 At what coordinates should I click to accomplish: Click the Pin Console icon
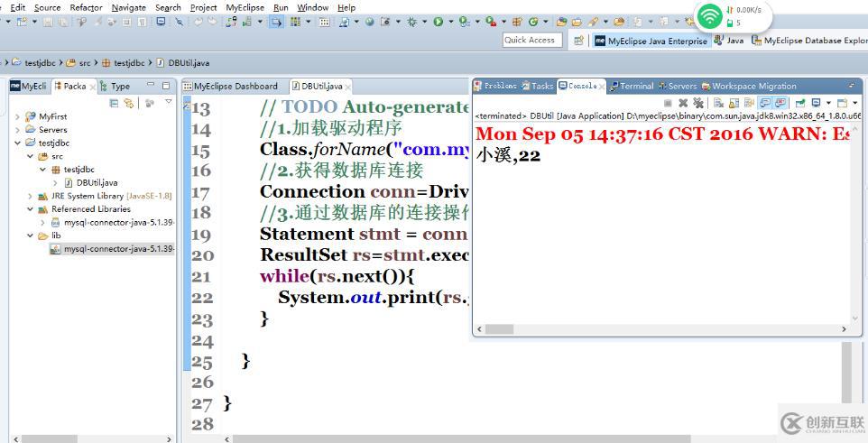pyautogui.click(x=800, y=103)
